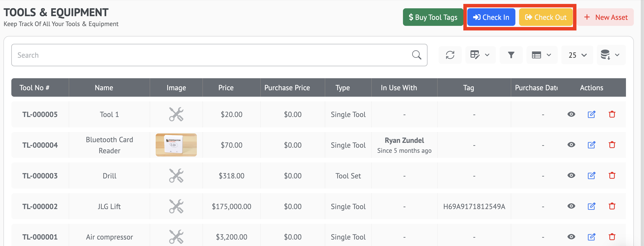The image size is (644, 246).
Task: View the Drill details eye icon
Action: point(571,176)
